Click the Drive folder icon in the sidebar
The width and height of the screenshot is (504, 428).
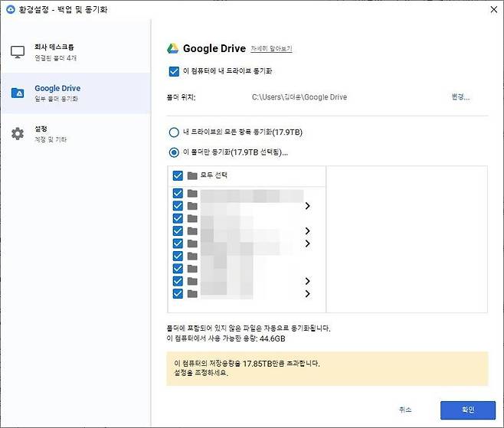coord(18,93)
